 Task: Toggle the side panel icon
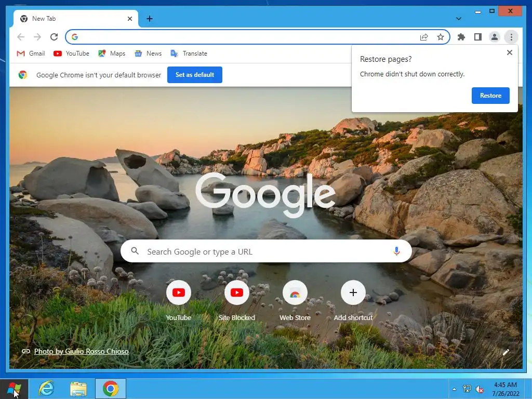pos(478,37)
